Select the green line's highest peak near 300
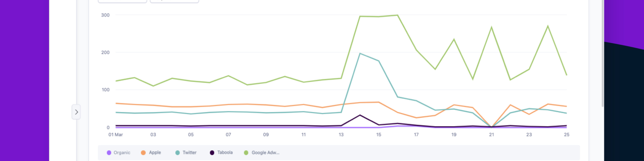The width and height of the screenshot is (644, 161). pyautogui.click(x=397, y=15)
